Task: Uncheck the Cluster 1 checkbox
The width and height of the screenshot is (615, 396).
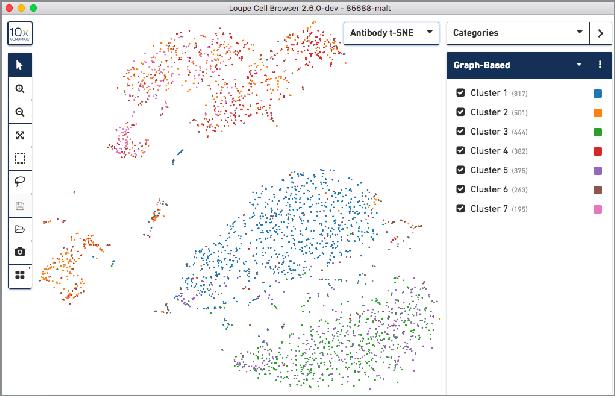Action: (460, 93)
